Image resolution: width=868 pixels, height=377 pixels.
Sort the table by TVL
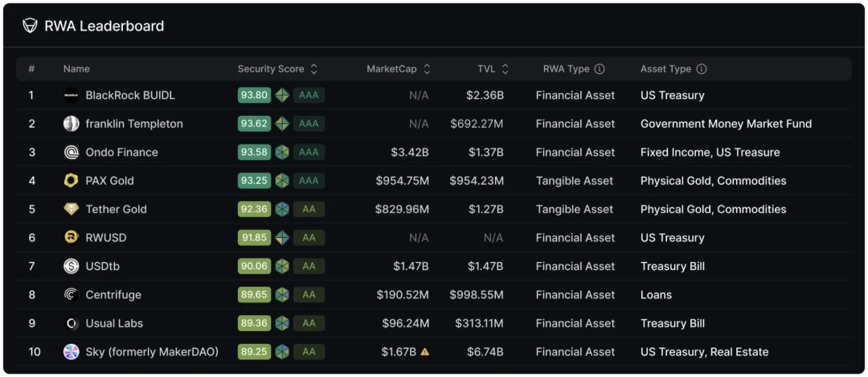click(x=505, y=69)
